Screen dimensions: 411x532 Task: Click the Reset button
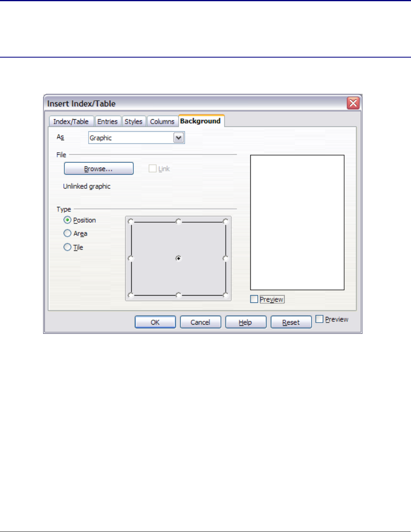coord(291,322)
